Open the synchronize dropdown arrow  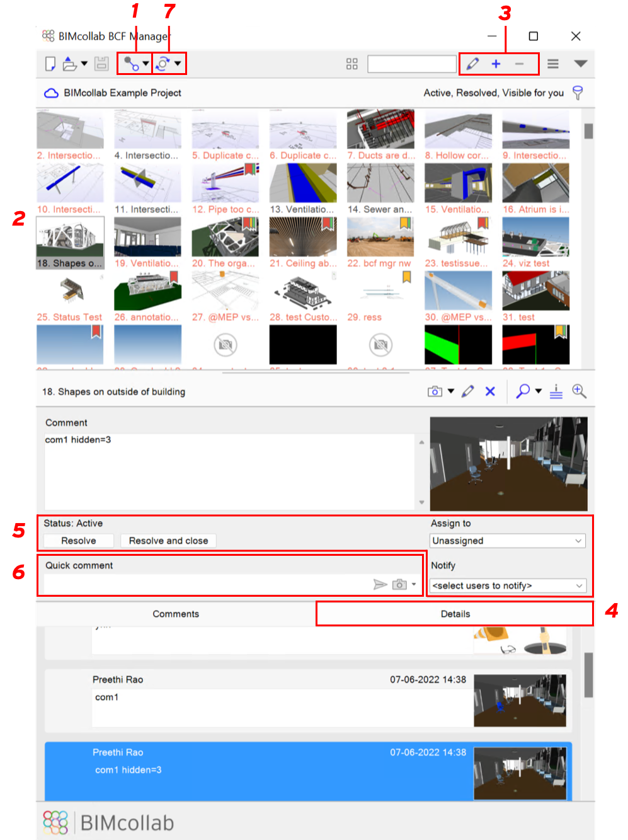178,64
